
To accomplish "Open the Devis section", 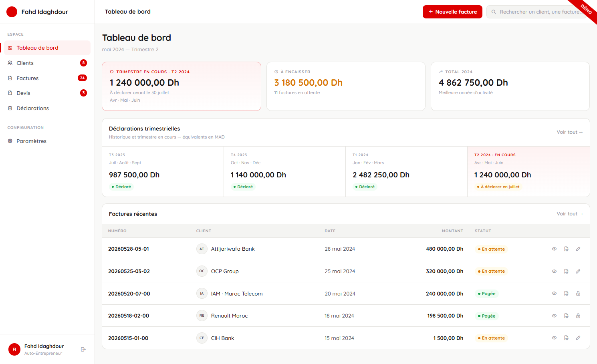I will 47,93.
